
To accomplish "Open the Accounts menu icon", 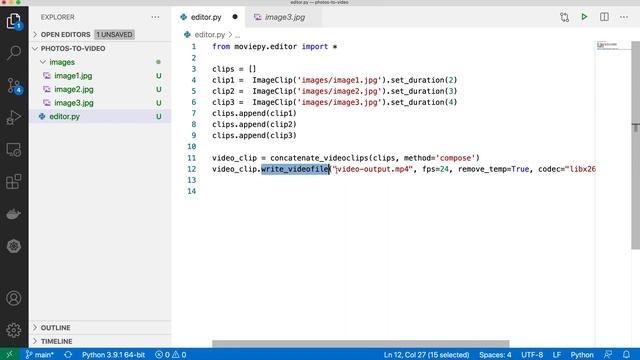I will point(14,298).
